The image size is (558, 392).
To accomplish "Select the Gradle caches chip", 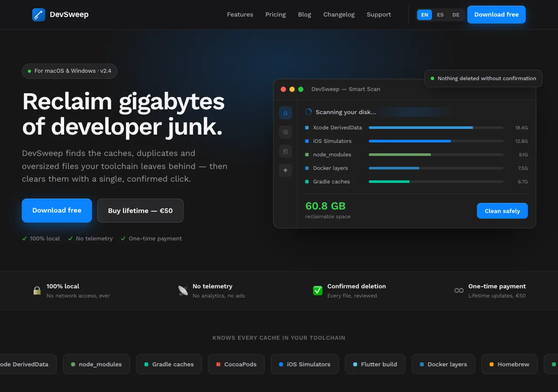I will pos(169,364).
